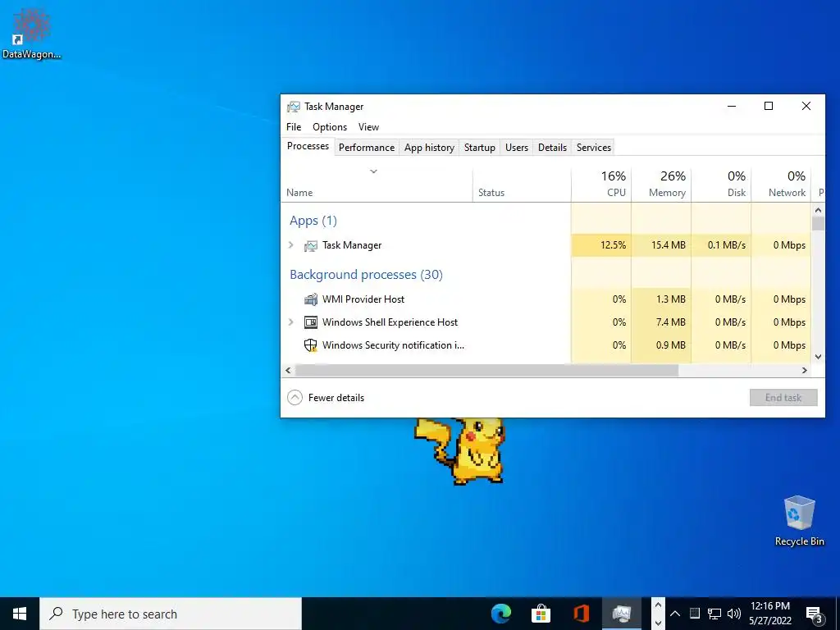Click the 15.4 MB memory value

(x=668, y=245)
